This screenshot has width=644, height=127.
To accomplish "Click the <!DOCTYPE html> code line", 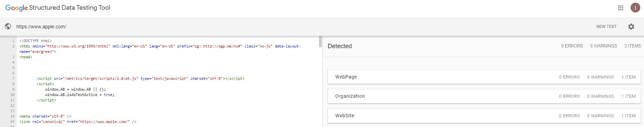I will click(36, 41).
